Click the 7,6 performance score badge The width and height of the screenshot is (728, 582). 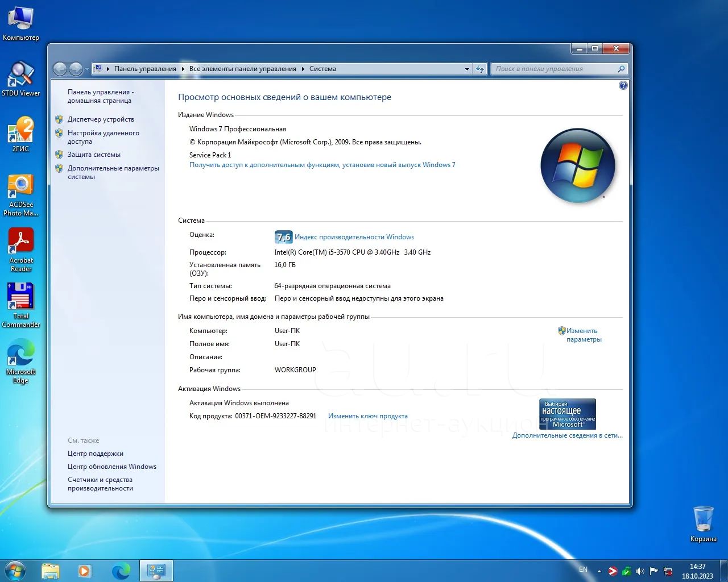pos(283,237)
